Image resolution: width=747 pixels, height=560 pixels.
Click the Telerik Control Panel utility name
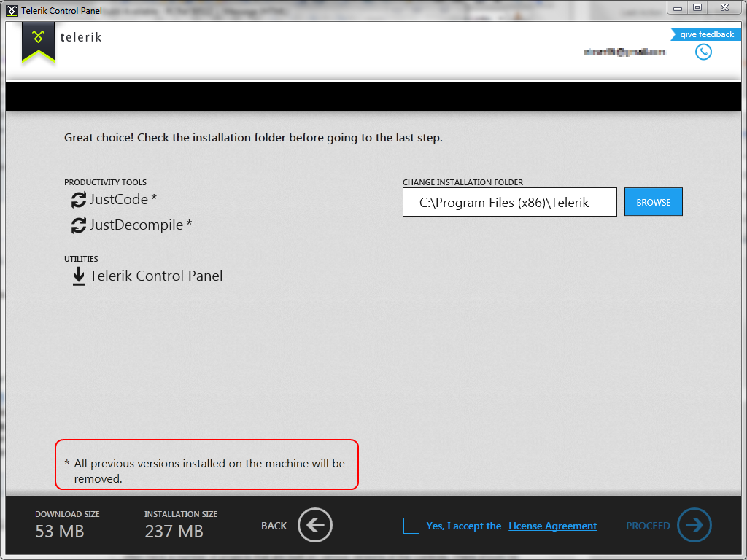pyautogui.click(x=156, y=276)
